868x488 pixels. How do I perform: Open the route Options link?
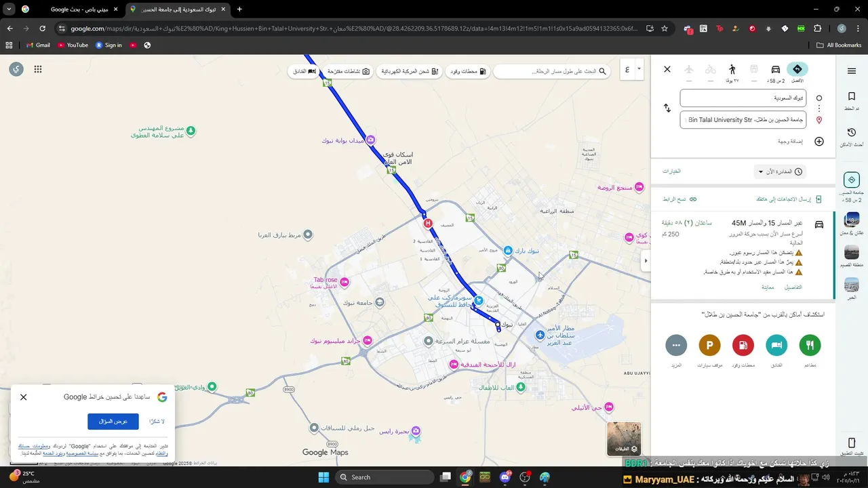[x=671, y=171]
